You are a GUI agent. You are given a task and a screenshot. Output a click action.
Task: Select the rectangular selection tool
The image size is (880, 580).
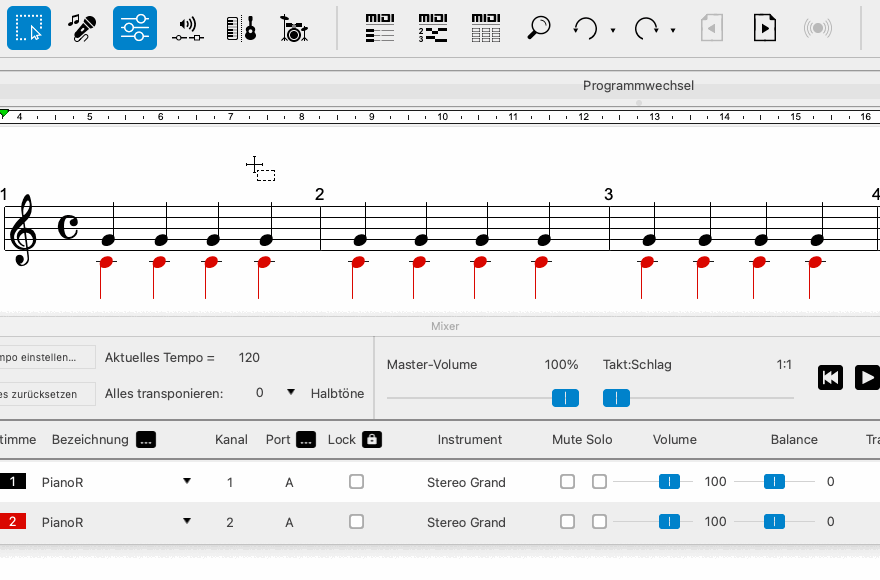(x=29, y=28)
